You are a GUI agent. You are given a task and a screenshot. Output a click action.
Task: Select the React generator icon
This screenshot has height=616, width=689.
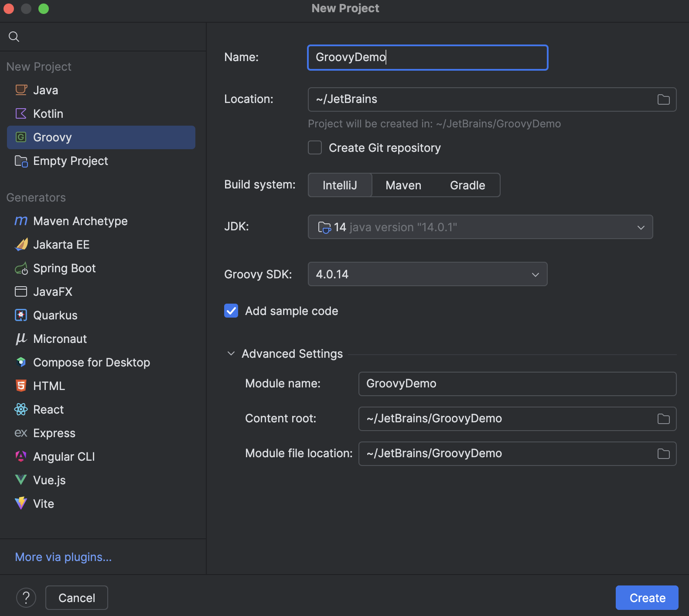[21, 410]
